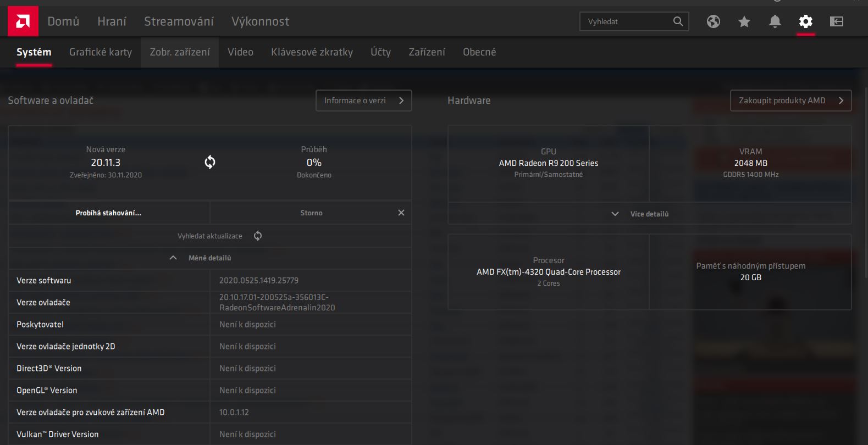
Task: Collapse details with Méně detailů
Action: pos(210,258)
